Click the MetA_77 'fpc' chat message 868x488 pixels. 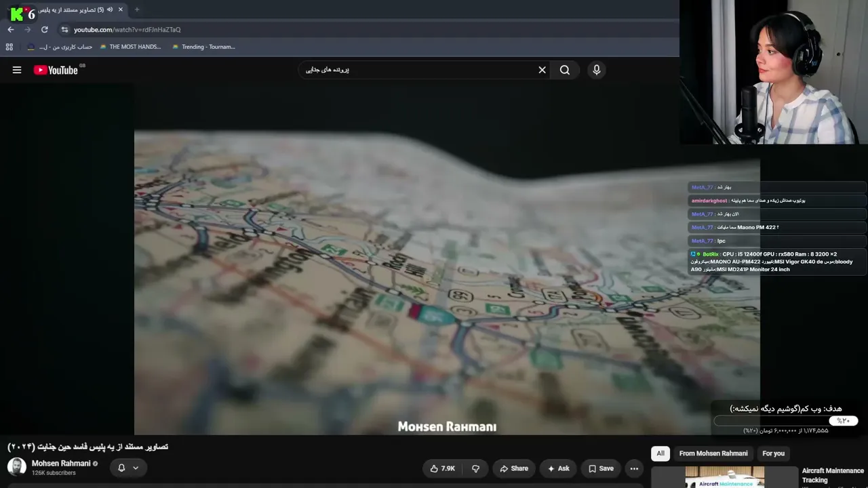click(x=777, y=241)
